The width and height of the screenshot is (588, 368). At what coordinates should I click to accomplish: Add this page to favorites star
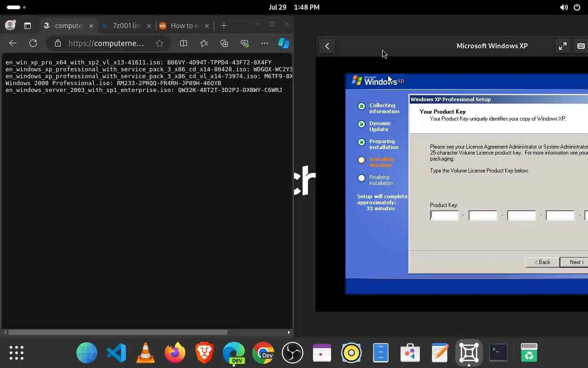point(159,43)
